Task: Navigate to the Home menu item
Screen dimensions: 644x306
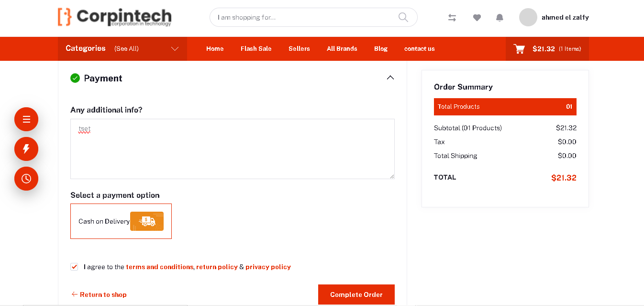Action: tap(215, 48)
